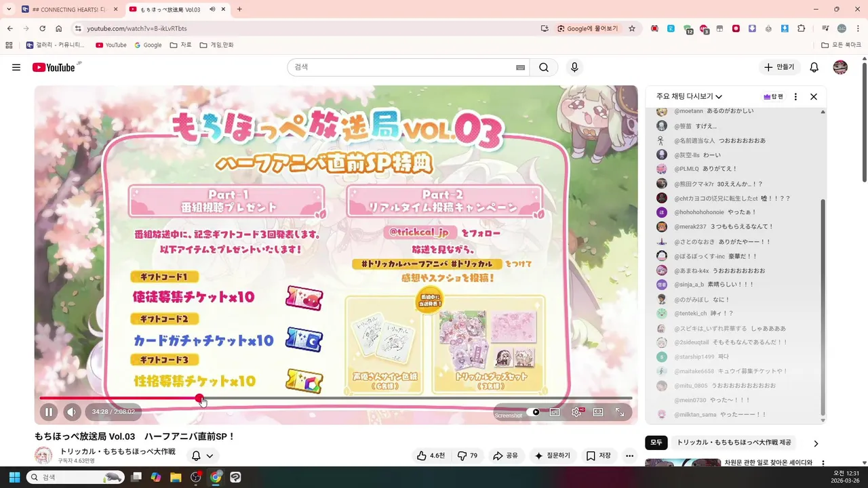This screenshot has height=488, width=868.
Task: Open recommended video thumbnail 차원문 관한
Action: tap(682, 462)
